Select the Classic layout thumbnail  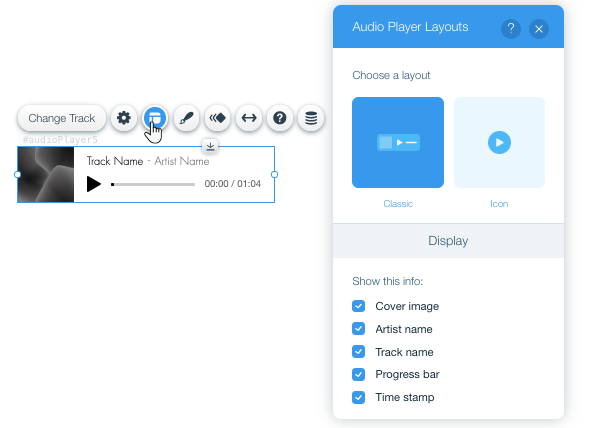pos(398,142)
